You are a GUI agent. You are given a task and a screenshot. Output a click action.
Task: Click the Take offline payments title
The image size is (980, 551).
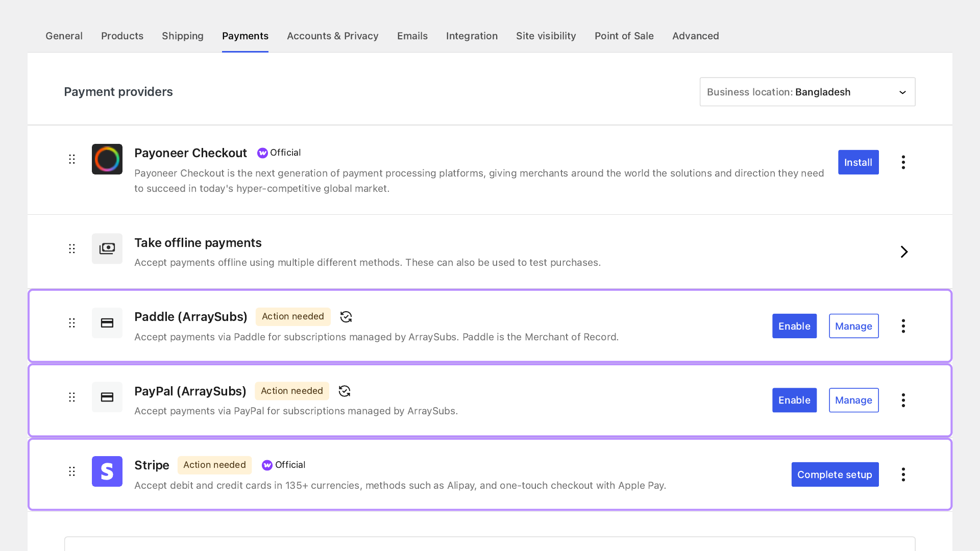[198, 243]
